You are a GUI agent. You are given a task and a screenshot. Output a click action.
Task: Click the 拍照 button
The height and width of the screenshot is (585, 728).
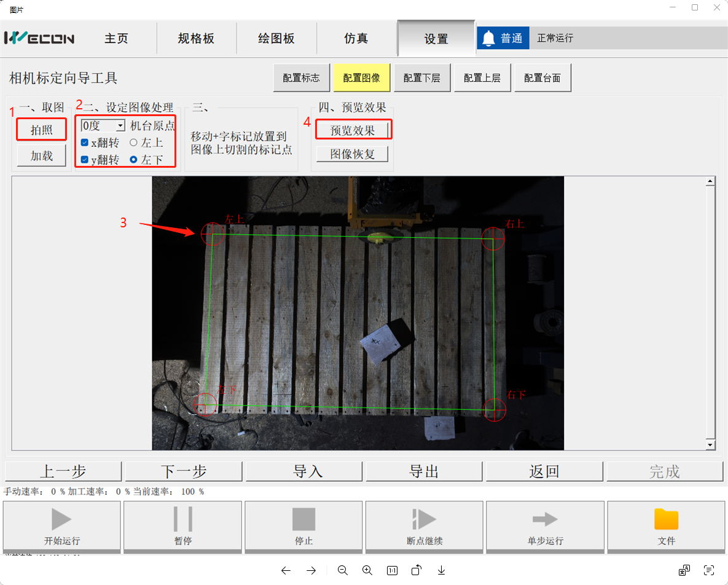pos(42,130)
